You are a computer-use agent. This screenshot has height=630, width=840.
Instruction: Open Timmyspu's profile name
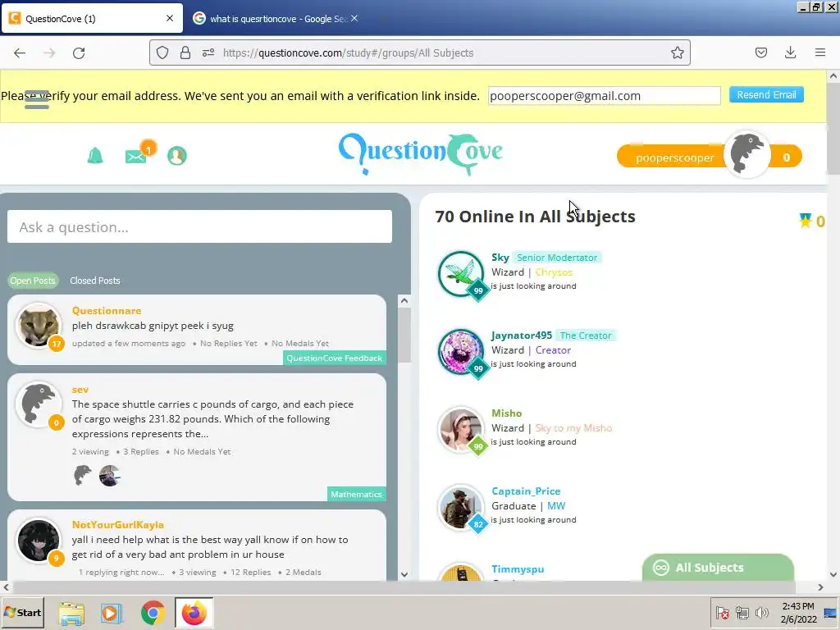[518, 569]
